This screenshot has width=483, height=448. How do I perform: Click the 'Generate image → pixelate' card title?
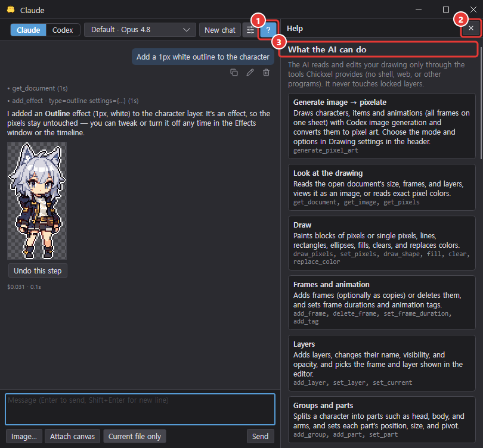(340, 102)
